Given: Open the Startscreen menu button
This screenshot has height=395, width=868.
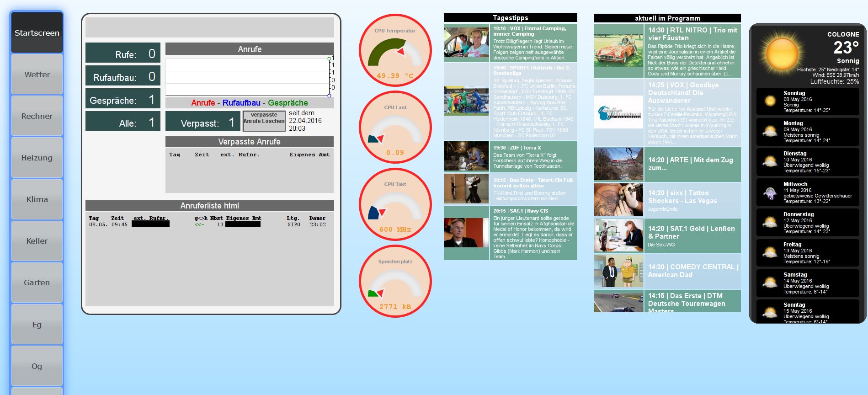Looking at the screenshot, I should (37, 32).
